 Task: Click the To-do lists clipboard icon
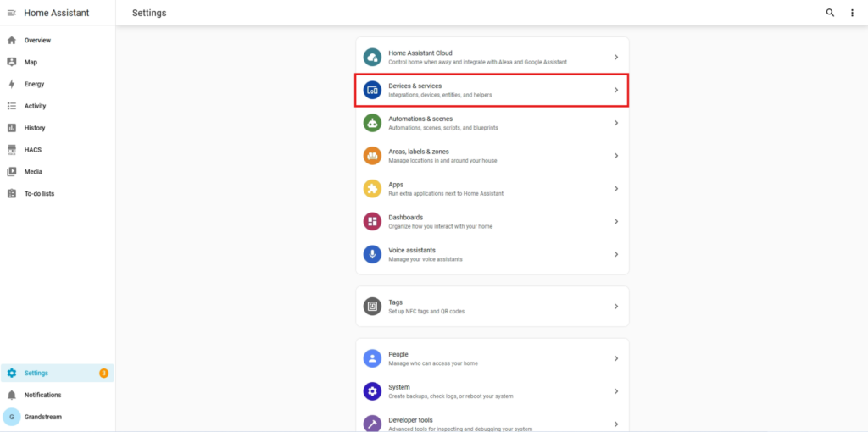tap(12, 194)
